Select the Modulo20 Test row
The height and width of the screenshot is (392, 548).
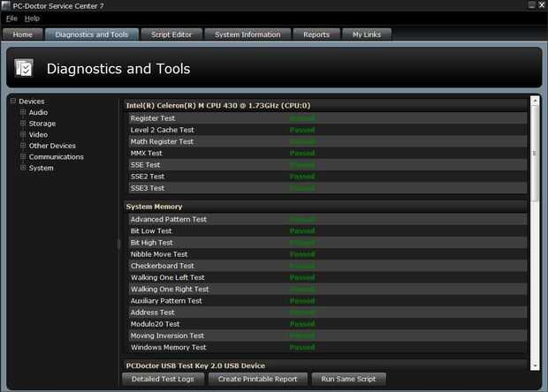(327, 324)
